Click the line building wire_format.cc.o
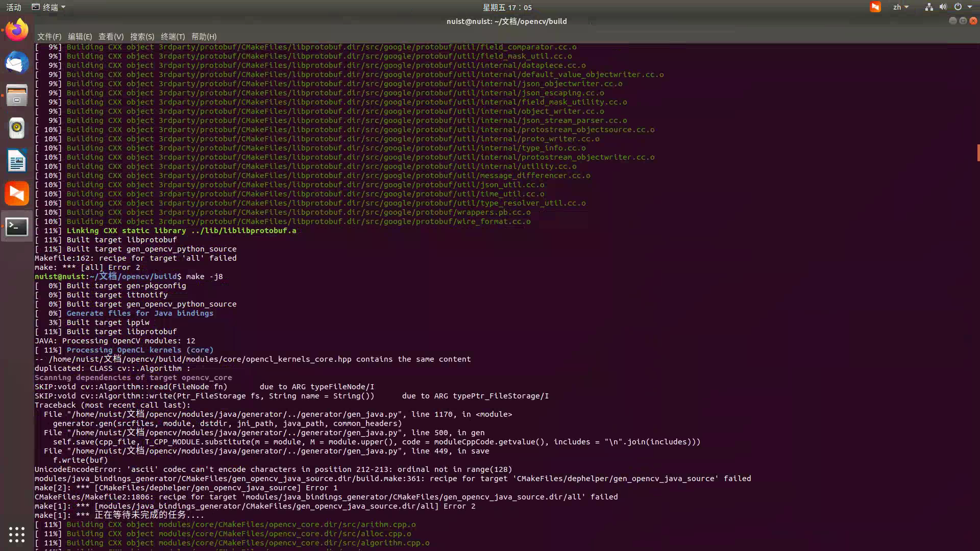The height and width of the screenshot is (551, 980). 283,221
